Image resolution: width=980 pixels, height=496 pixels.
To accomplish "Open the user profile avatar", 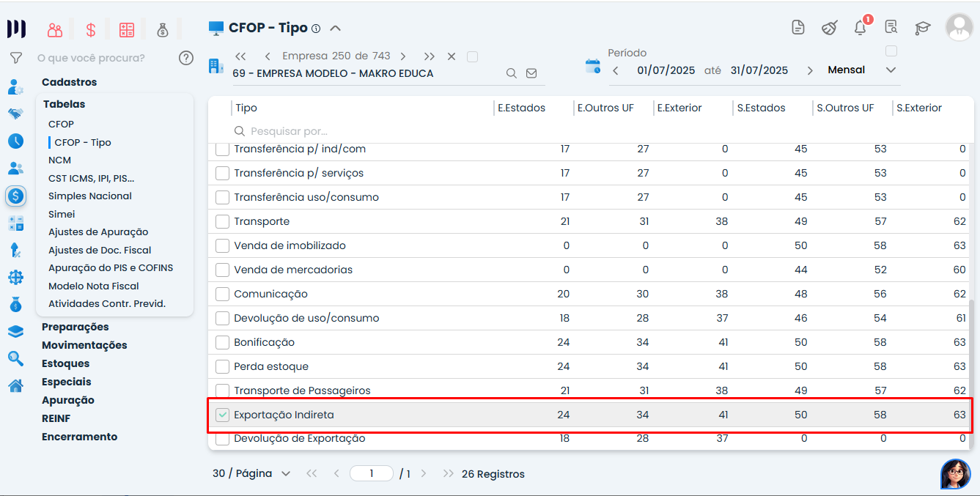I will click(959, 27).
